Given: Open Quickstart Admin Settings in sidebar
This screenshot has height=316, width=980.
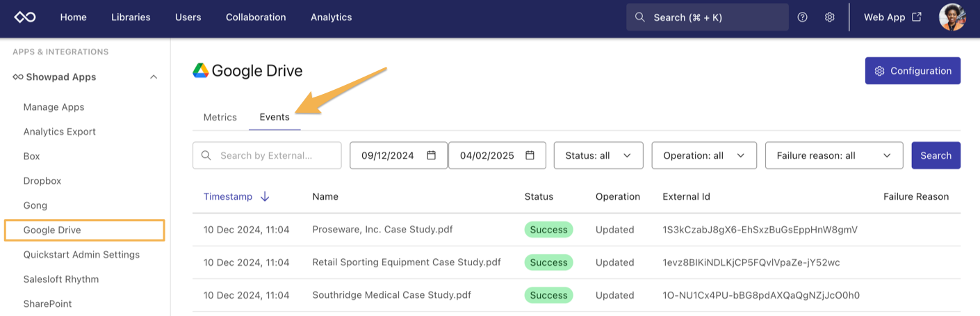Looking at the screenshot, I should 81,254.
